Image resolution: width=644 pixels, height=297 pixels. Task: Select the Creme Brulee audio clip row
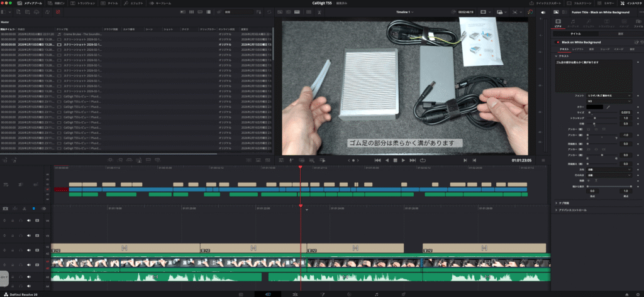coord(82,33)
